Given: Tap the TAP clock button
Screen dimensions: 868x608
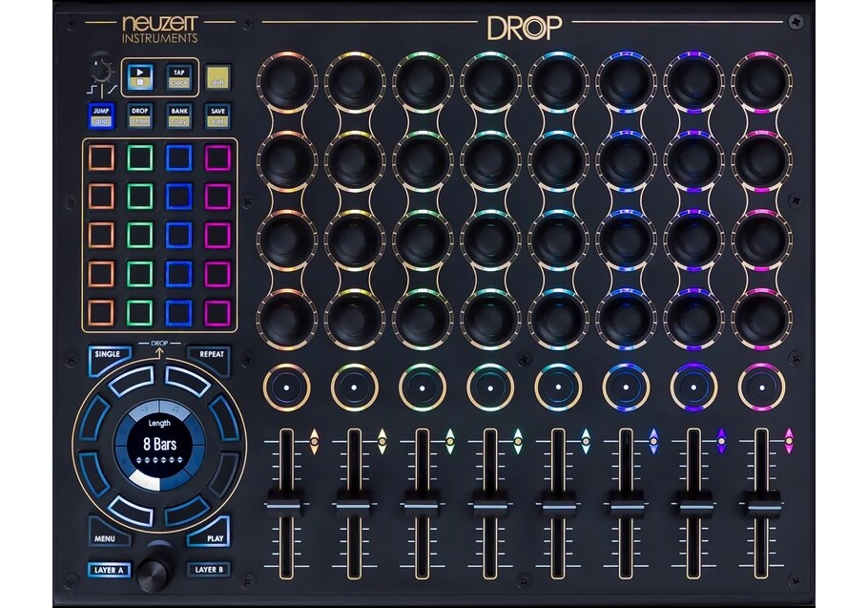Looking at the screenshot, I should [x=178, y=77].
